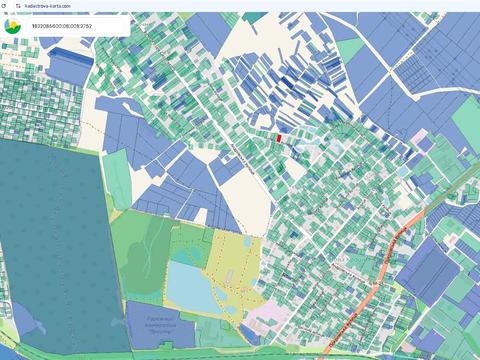Click the light blue pond in park
The width and height of the screenshot is (480, 360).
click(188, 286)
